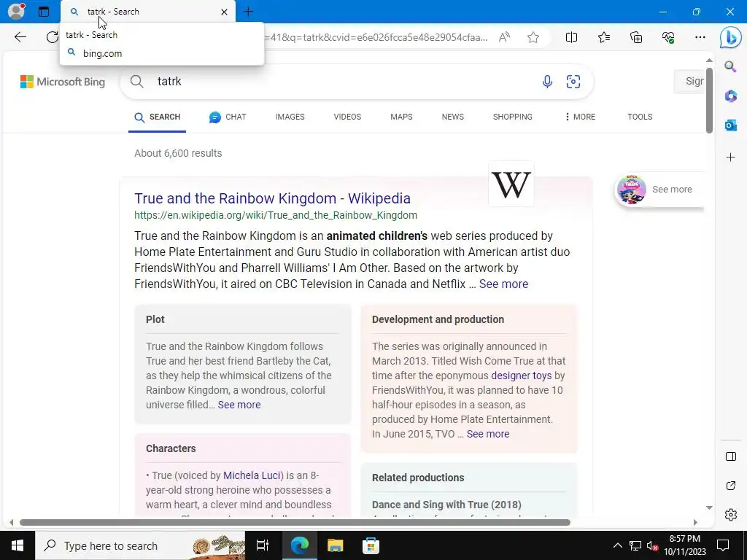Click See more in the Plot card

click(x=239, y=405)
